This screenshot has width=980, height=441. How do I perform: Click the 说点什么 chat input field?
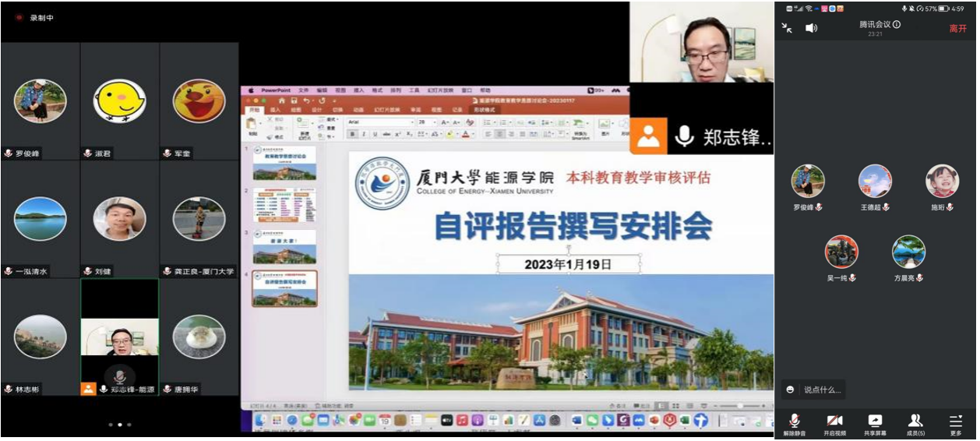822,390
